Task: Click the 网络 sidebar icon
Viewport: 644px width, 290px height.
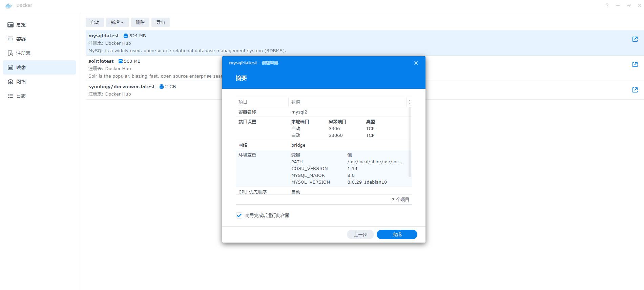Action: 11,82
